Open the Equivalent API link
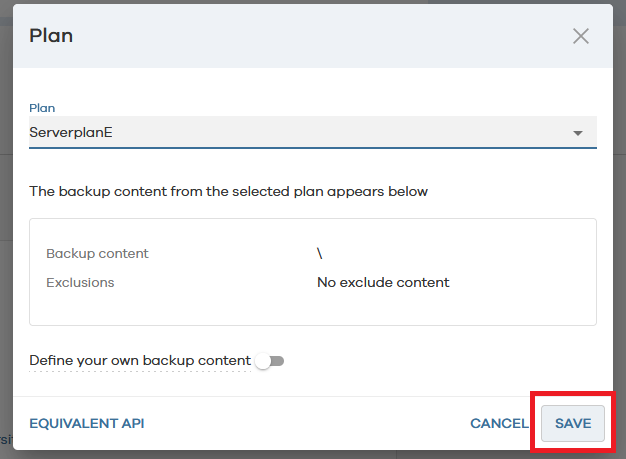This screenshot has height=459, width=626. pos(87,423)
